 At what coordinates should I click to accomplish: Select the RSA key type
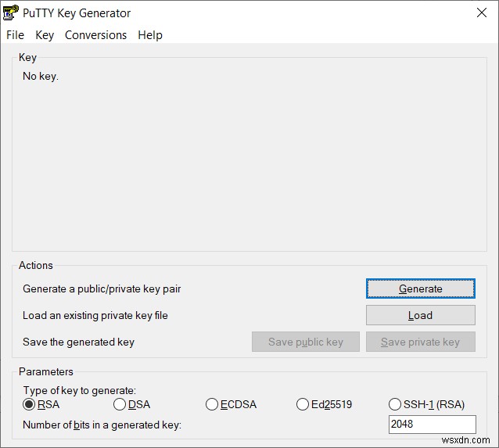pyautogui.click(x=41, y=404)
